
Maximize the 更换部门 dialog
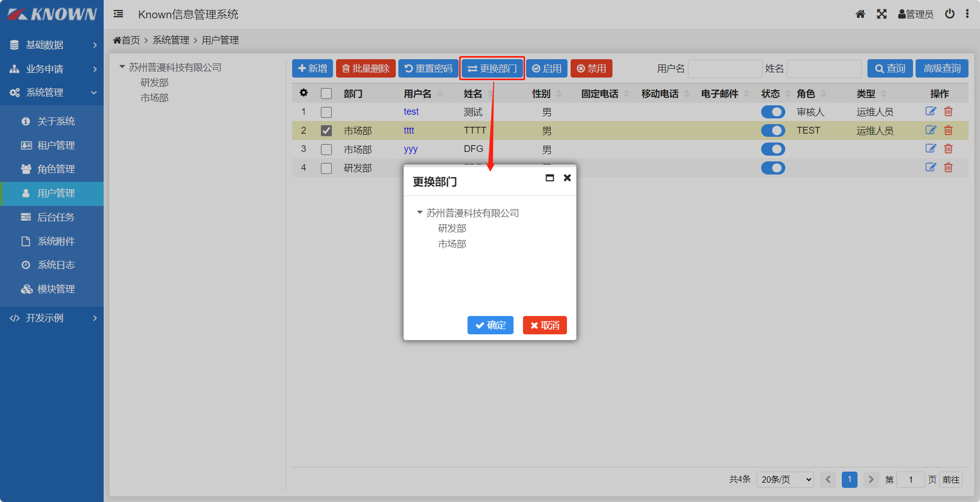(550, 178)
